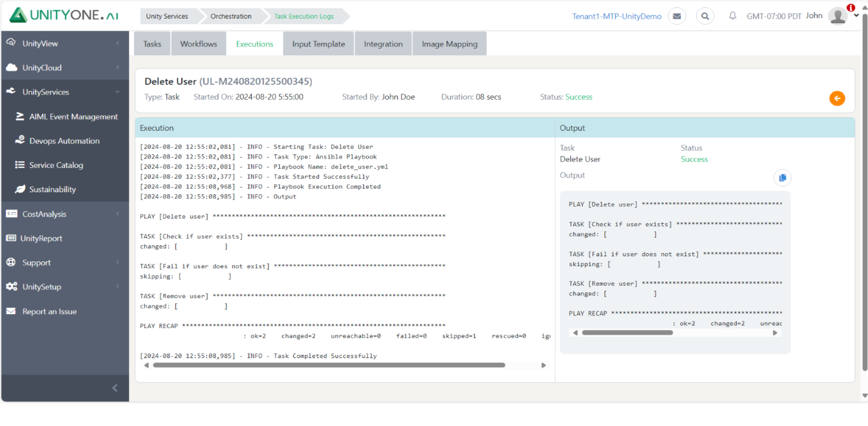This screenshot has width=868, height=426.
Task: Expand the CostAnalysis menu chevron
Action: pyautogui.click(x=118, y=214)
